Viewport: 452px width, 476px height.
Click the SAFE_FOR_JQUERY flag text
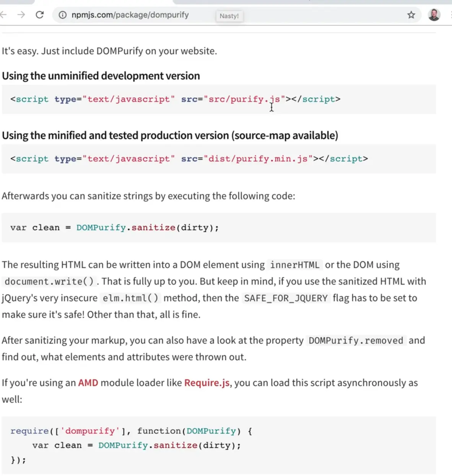(x=286, y=298)
